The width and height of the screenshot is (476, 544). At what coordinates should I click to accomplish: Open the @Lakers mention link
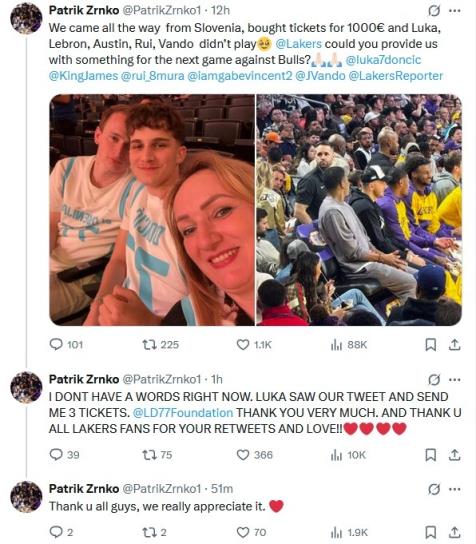[299, 44]
